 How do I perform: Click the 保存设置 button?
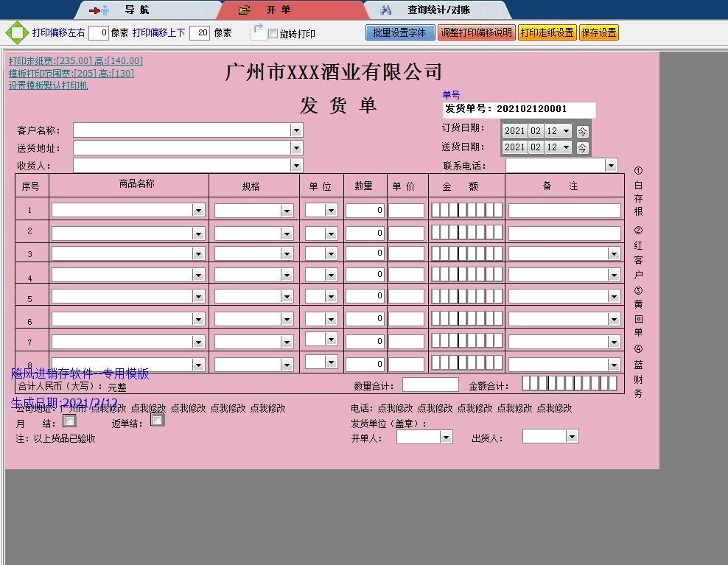point(598,33)
